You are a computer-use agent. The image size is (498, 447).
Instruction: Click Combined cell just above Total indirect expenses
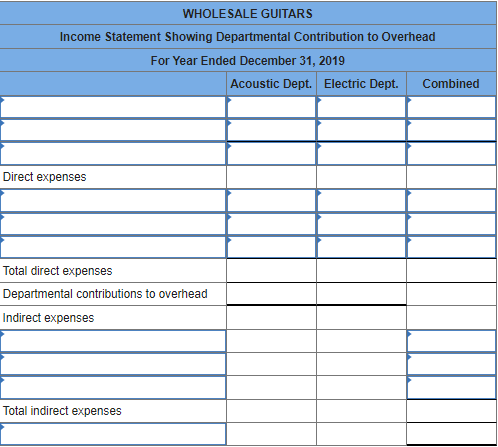[451, 388]
